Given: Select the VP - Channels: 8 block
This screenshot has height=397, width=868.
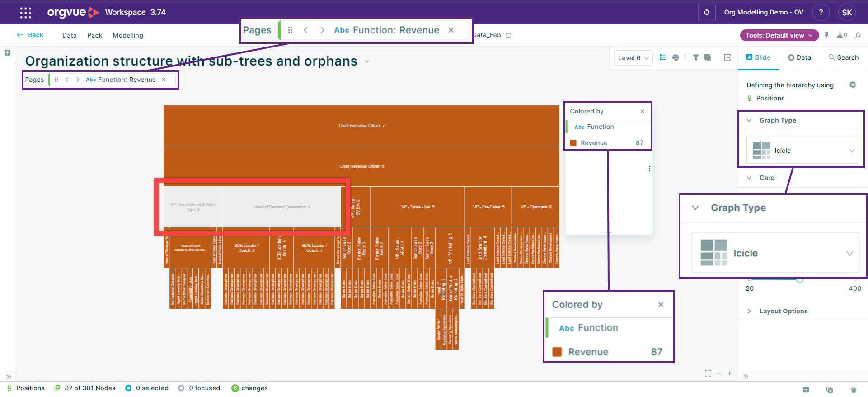Looking at the screenshot, I should tap(536, 207).
